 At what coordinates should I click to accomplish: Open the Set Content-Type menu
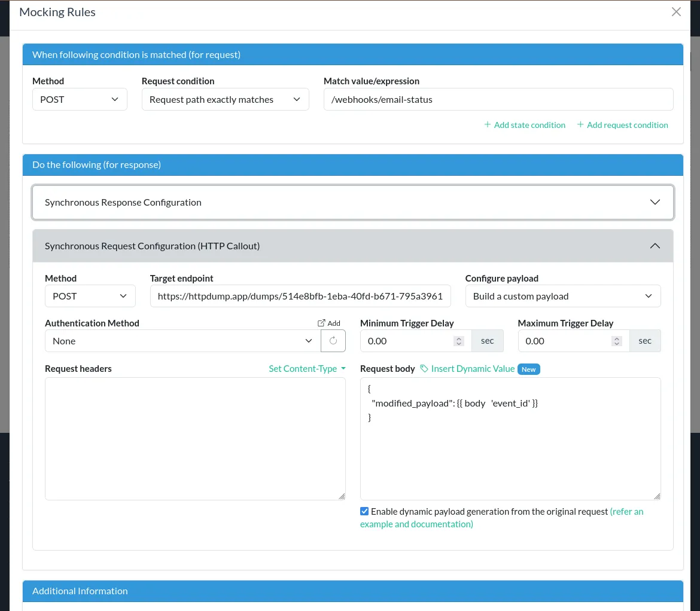(307, 369)
